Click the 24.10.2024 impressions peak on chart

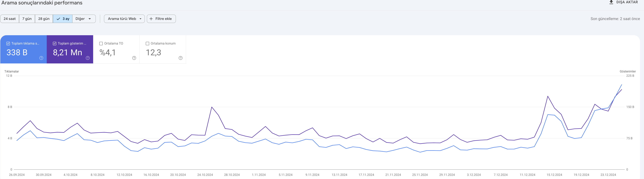pos(212,107)
